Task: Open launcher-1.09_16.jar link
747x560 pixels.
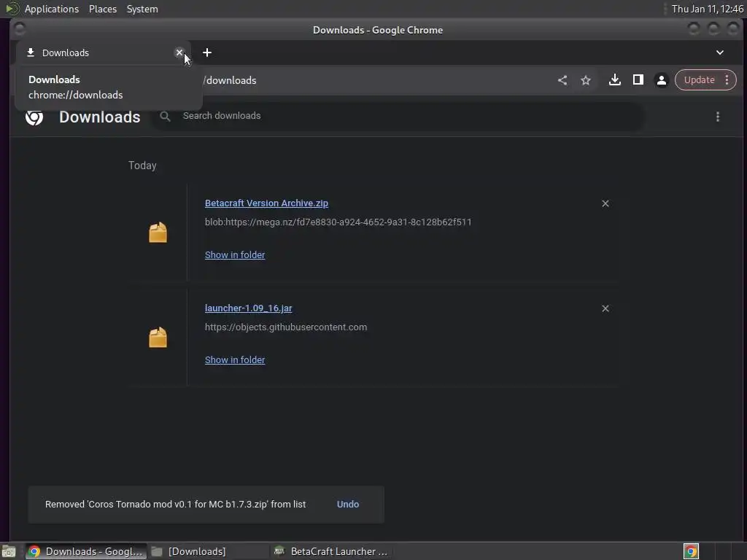Action: [248, 308]
